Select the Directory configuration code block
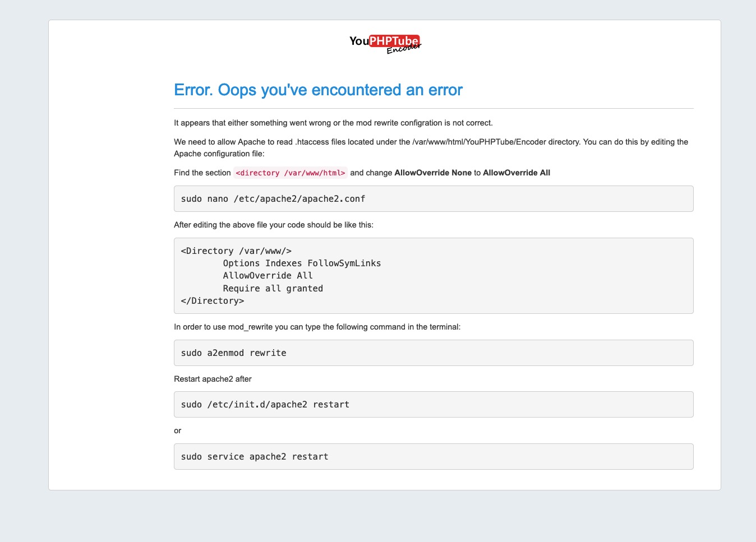 434,275
